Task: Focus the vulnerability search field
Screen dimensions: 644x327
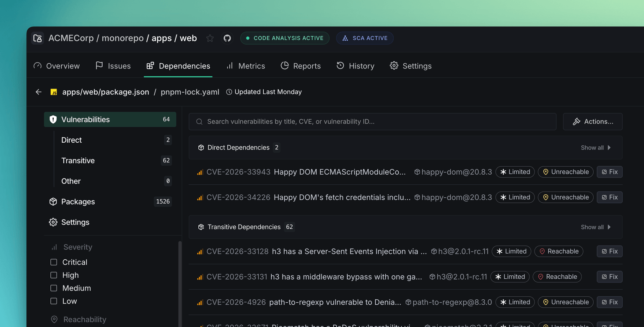Action: click(x=372, y=122)
